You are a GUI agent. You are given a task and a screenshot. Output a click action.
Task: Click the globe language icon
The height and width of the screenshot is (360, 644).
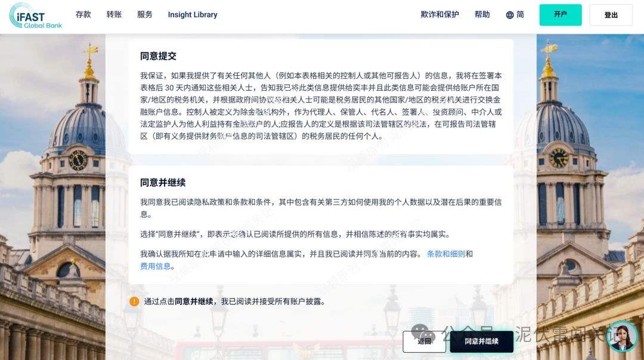point(510,14)
